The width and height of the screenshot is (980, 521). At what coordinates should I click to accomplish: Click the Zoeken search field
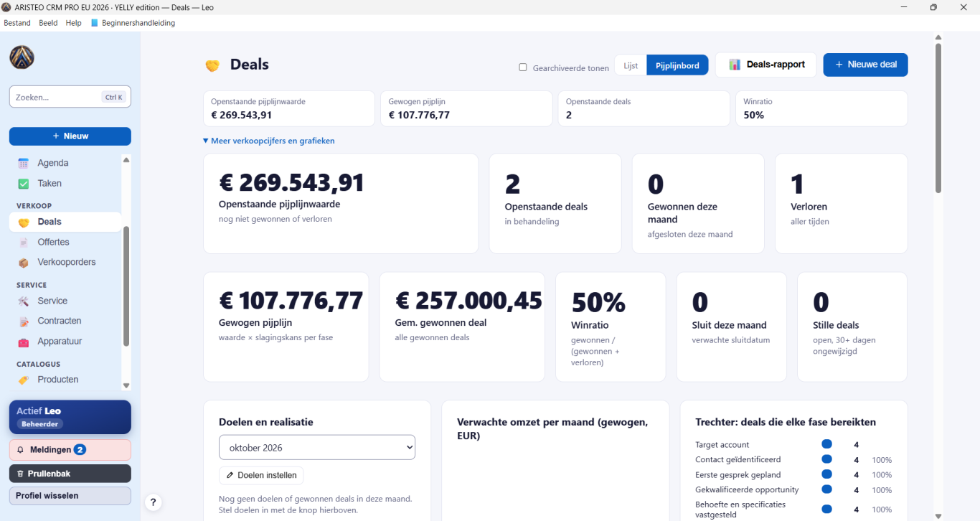[x=70, y=97]
